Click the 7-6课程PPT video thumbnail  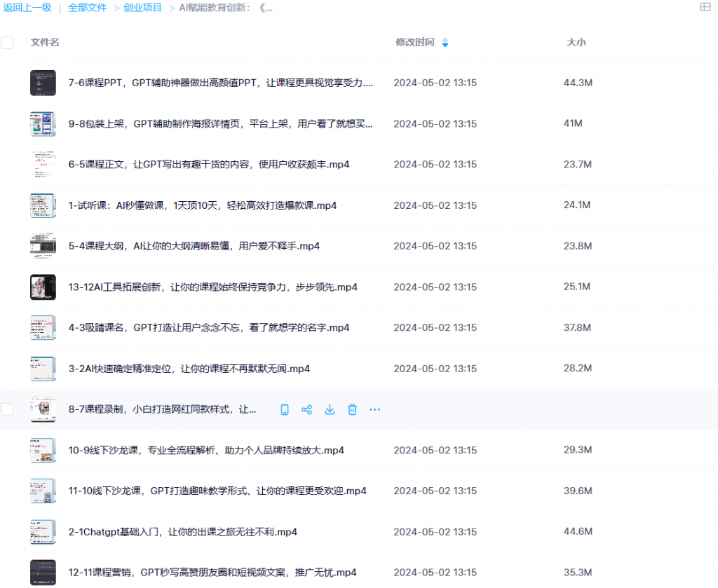pyautogui.click(x=43, y=82)
